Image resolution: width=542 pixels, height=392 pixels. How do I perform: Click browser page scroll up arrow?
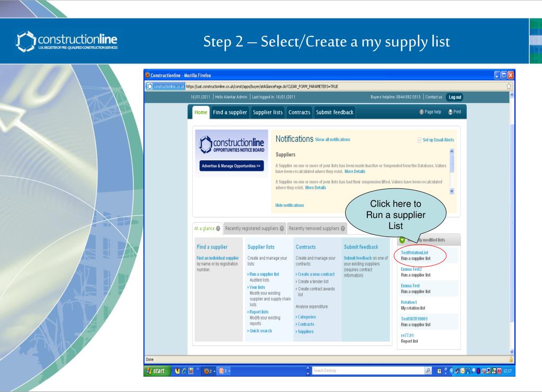click(512, 94)
